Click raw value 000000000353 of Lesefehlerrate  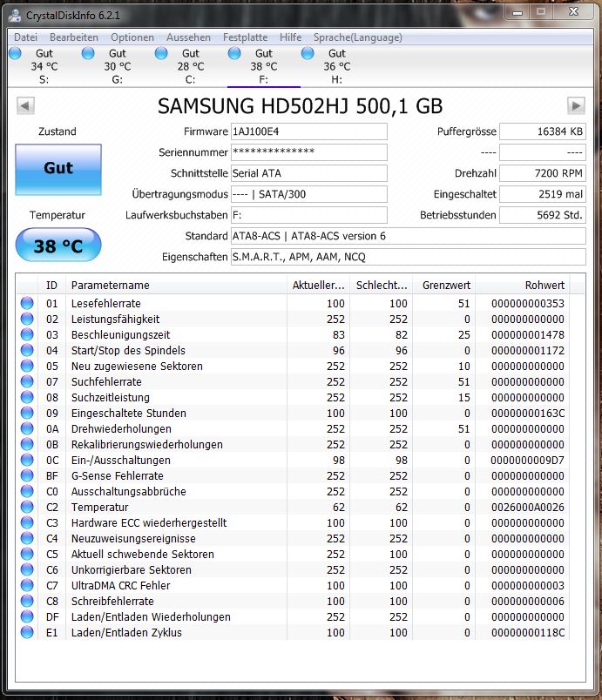click(x=528, y=304)
